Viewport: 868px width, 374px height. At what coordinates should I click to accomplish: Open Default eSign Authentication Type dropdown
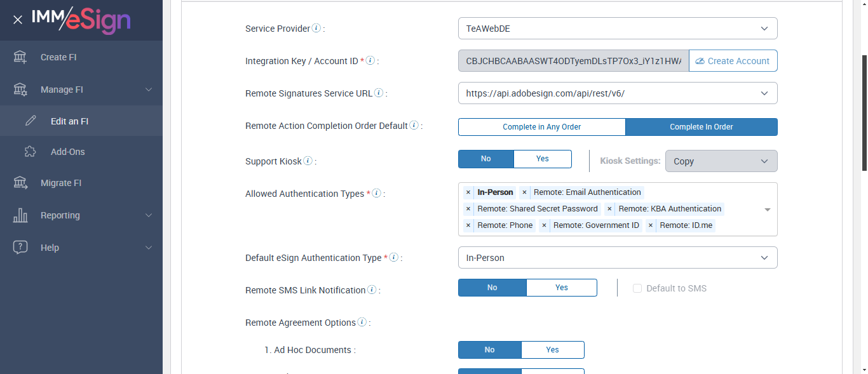click(x=617, y=258)
